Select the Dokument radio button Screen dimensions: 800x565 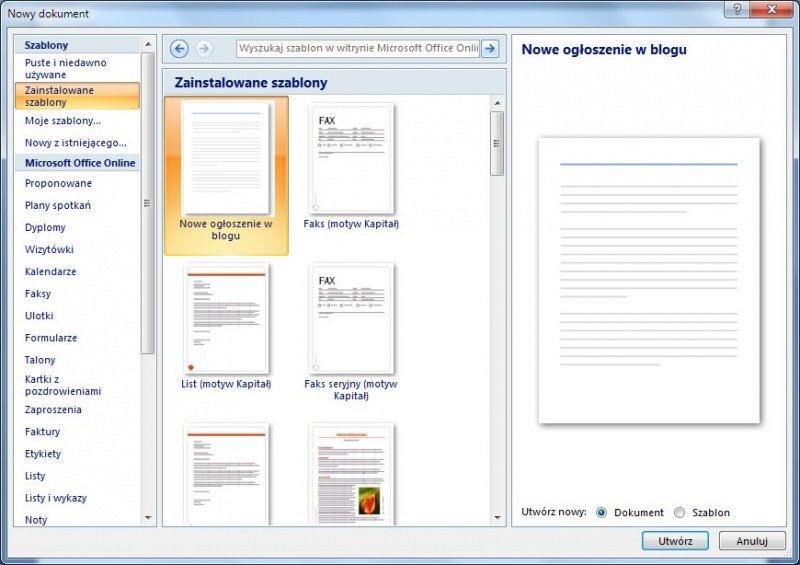click(601, 512)
